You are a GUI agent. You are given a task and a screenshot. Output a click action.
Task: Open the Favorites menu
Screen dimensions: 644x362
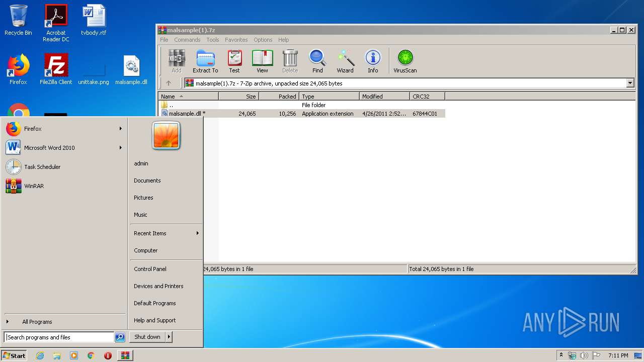point(236,40)
